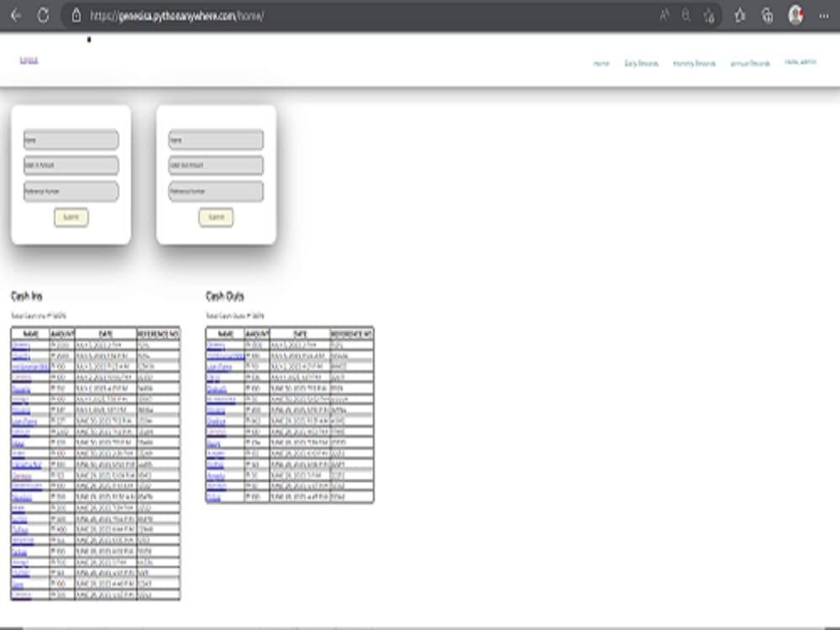Open the Monthly Records navigation link
This screenshot has width=840, height=630.
click(x=695, y=63)
